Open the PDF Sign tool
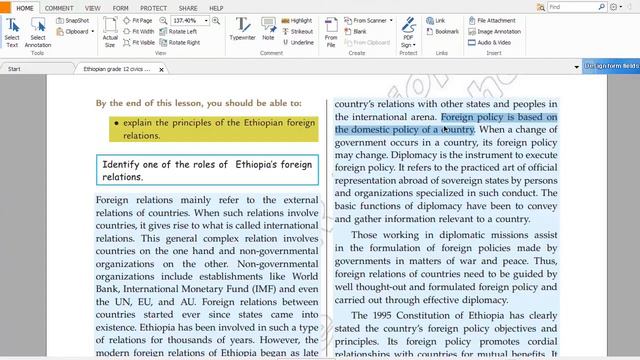640x360 pixels. pyautogui.click(x=408, y=32)
